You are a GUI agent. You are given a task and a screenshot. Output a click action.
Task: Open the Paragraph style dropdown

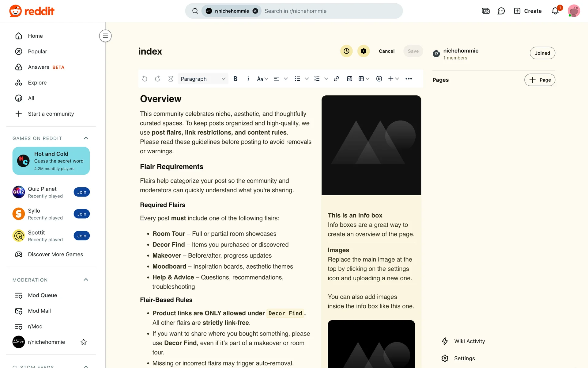pos(203,79)
